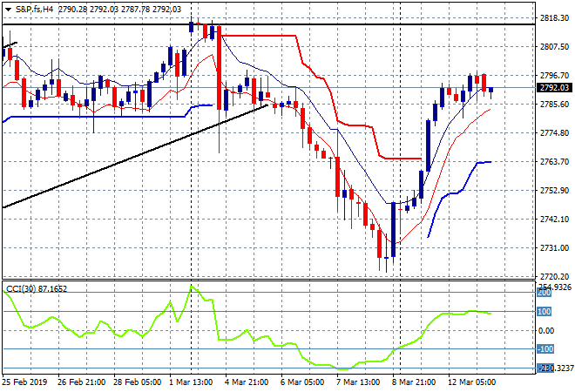Click the CCI -100 level label
The height and width of the screenshot is (392, 575).
(x=545, y=349)
